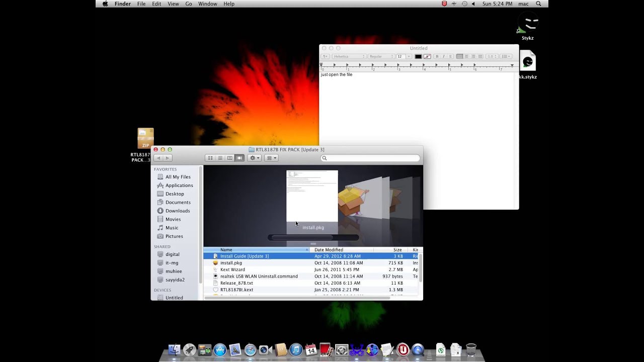Click the font size 12 field

[400, 56]
